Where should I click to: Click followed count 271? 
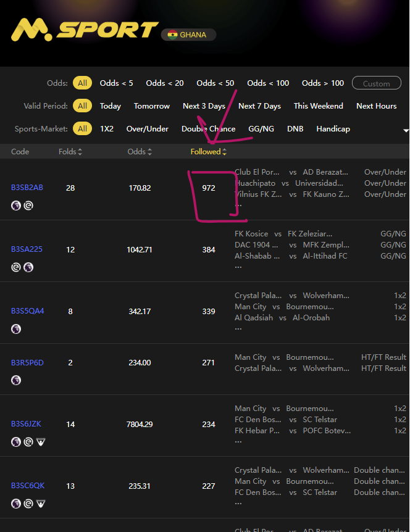tap(208, 363)
